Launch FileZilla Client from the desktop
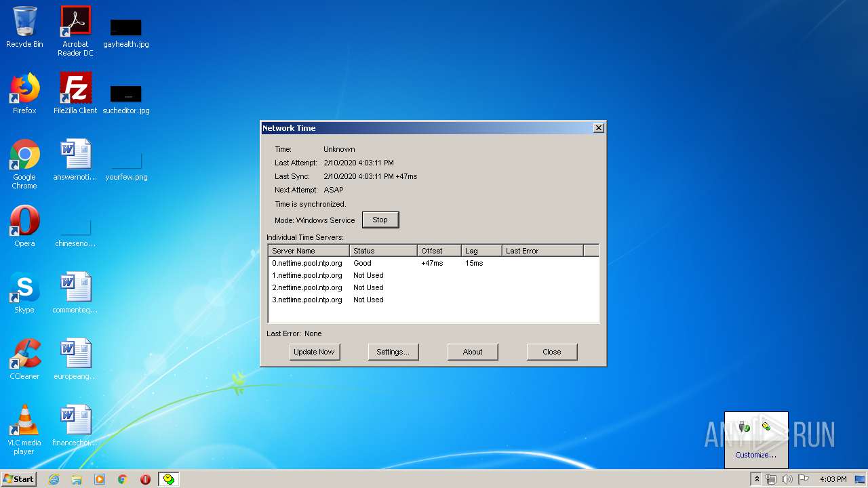The image size is (868, 488). click(x=75, y=94)
